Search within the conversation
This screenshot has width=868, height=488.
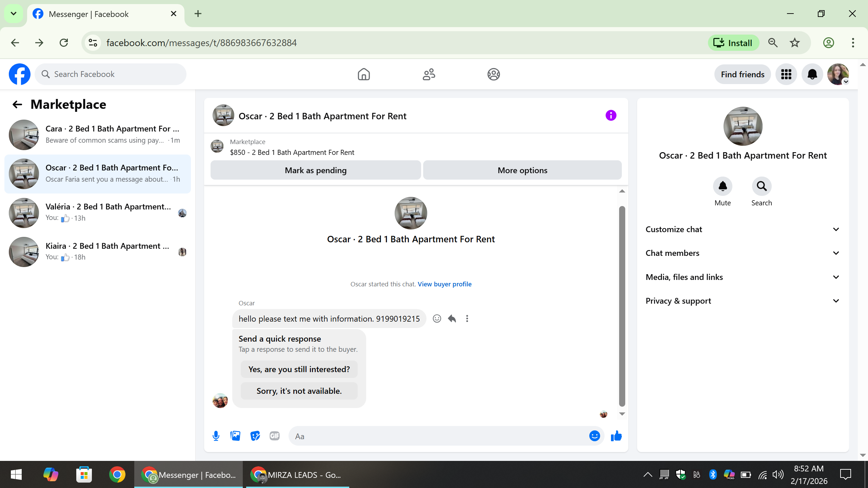point(762,186)
